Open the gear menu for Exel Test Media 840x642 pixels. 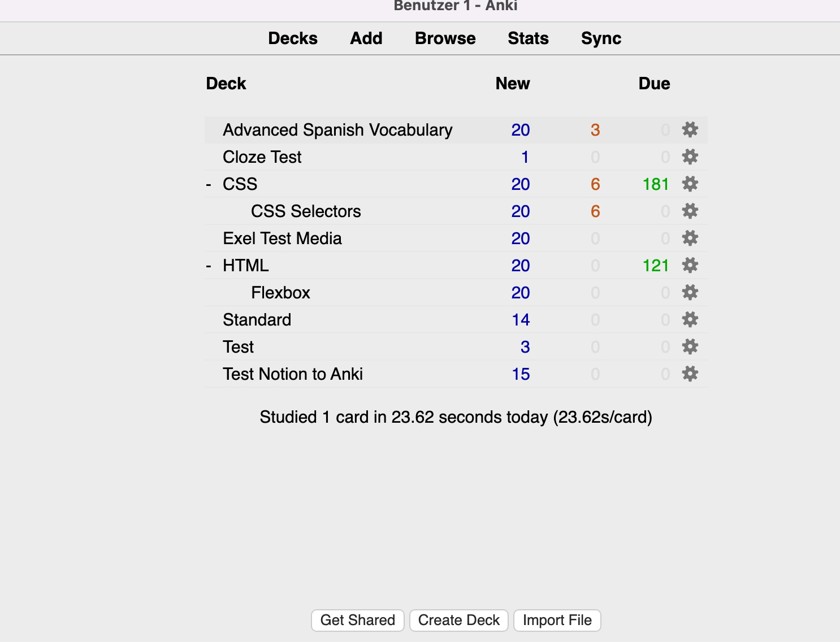click(x=689, y=238)
